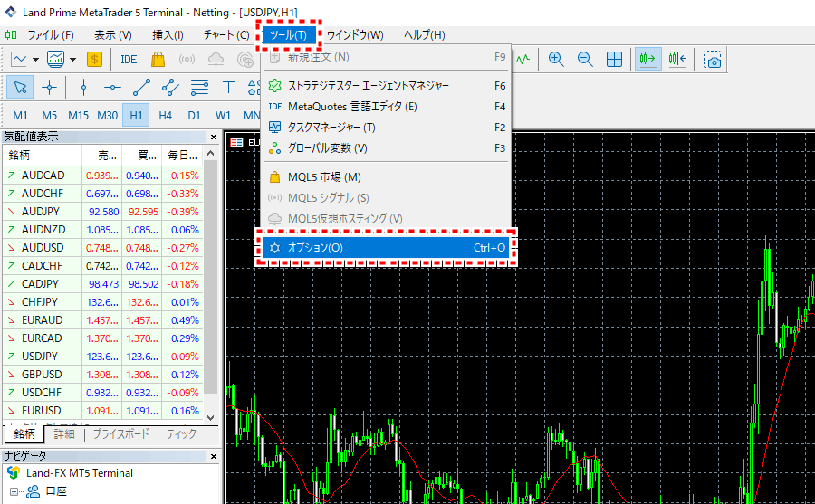
Task: Toggle chart shift icon
Action: tap(677, 59)
